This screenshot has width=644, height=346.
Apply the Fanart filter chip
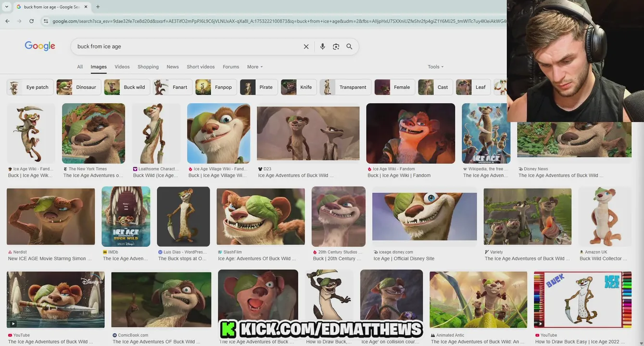tap(173, 87)
